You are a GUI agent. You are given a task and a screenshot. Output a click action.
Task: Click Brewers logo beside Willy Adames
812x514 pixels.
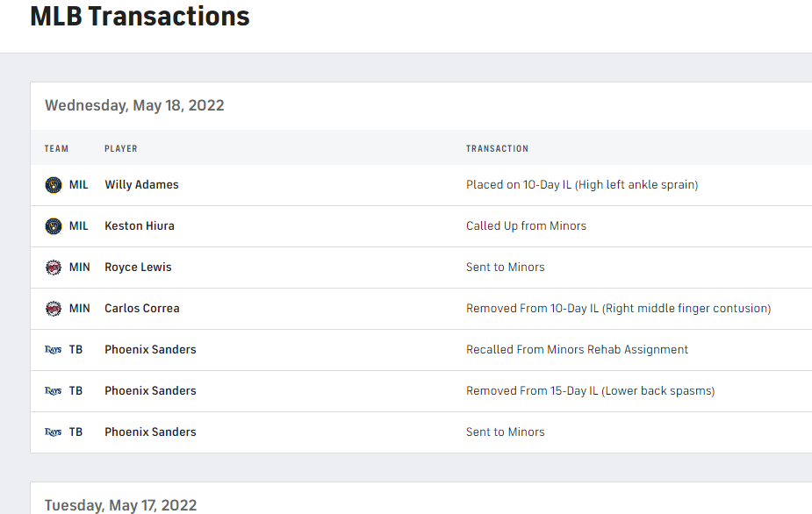[54, 185]
